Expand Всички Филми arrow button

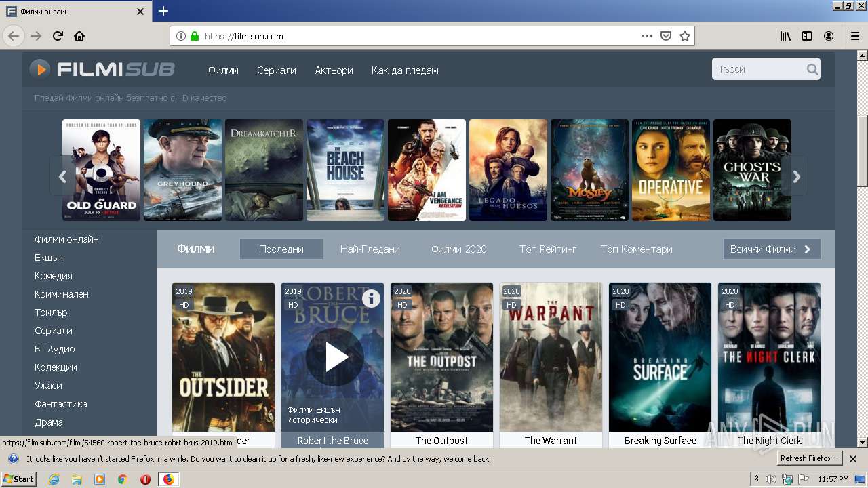click(x=772, y=249)
